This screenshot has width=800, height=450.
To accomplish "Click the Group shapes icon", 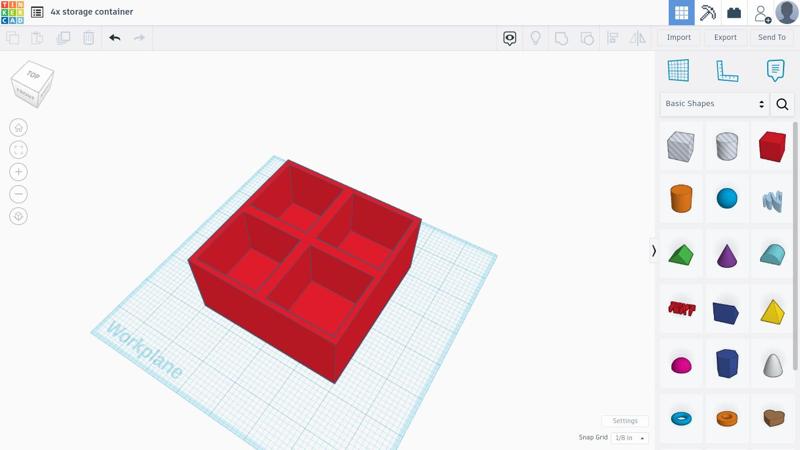I will pyautogui.click(x=561, y=38).
